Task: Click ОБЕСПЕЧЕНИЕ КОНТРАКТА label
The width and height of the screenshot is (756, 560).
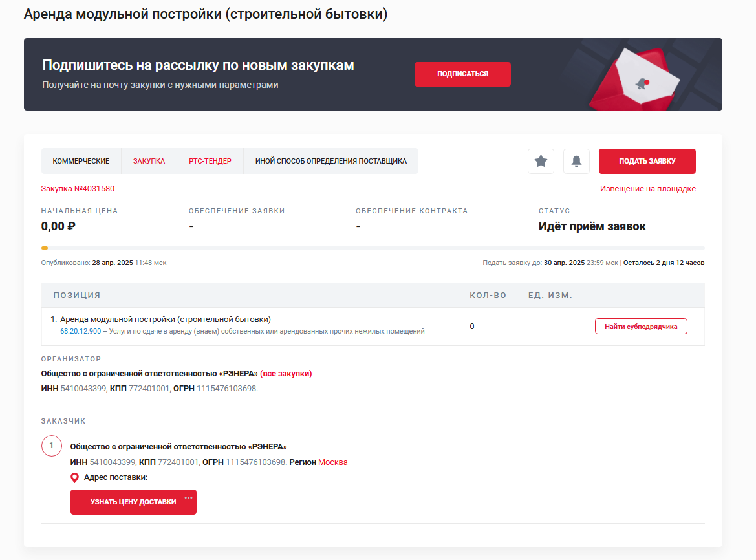Action: (x=412, y=211)
